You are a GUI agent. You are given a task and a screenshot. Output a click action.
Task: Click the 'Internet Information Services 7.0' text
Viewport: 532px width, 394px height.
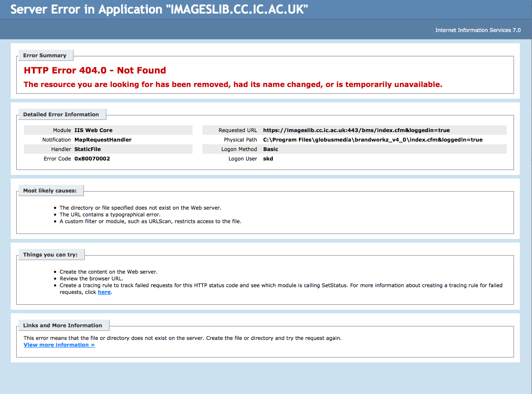(x=478, y=30)
